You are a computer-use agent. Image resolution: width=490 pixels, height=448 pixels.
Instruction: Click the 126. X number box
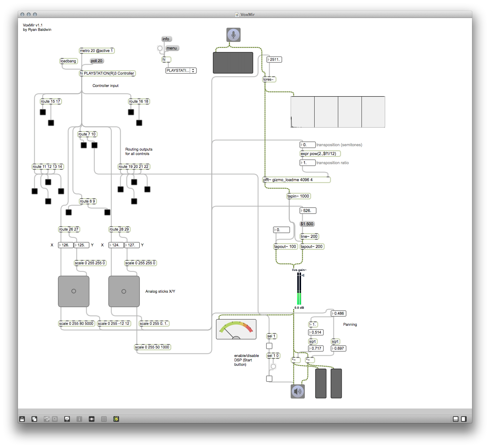66,245
